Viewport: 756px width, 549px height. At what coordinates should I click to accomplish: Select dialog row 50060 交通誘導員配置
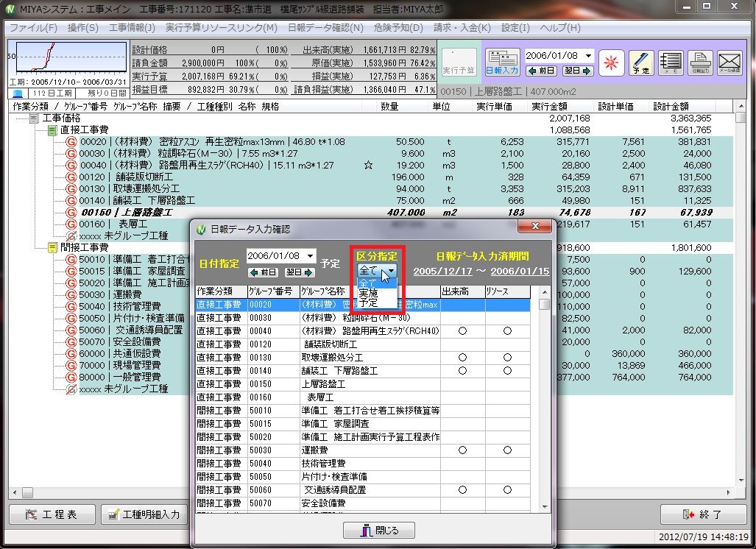point(363,490)
